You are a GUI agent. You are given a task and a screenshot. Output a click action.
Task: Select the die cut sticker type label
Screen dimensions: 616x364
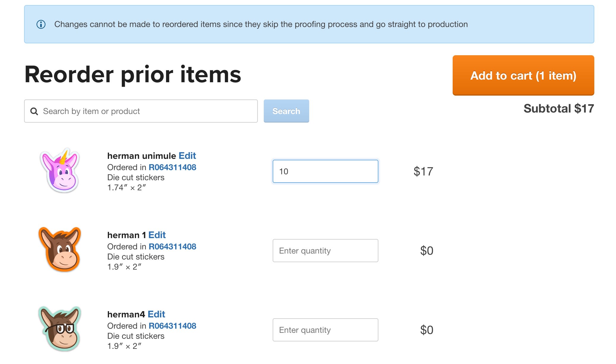(x=136, y=177)
